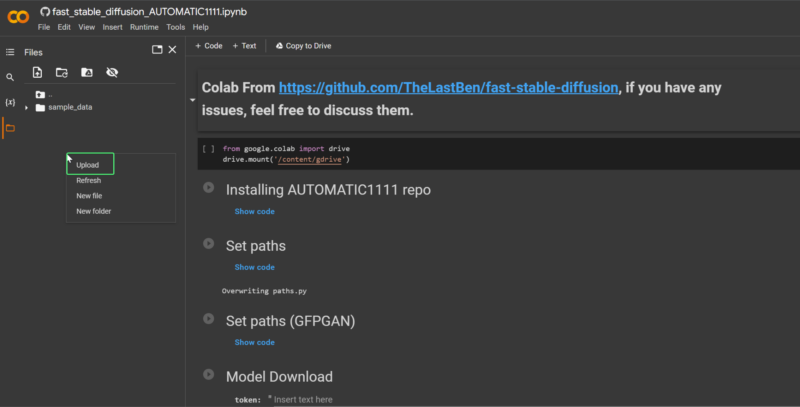Viewport: 800px width, 407px height.
Task: Run the Installing AUTOMATIC1111 repo cell
Action: pos(208,188)
